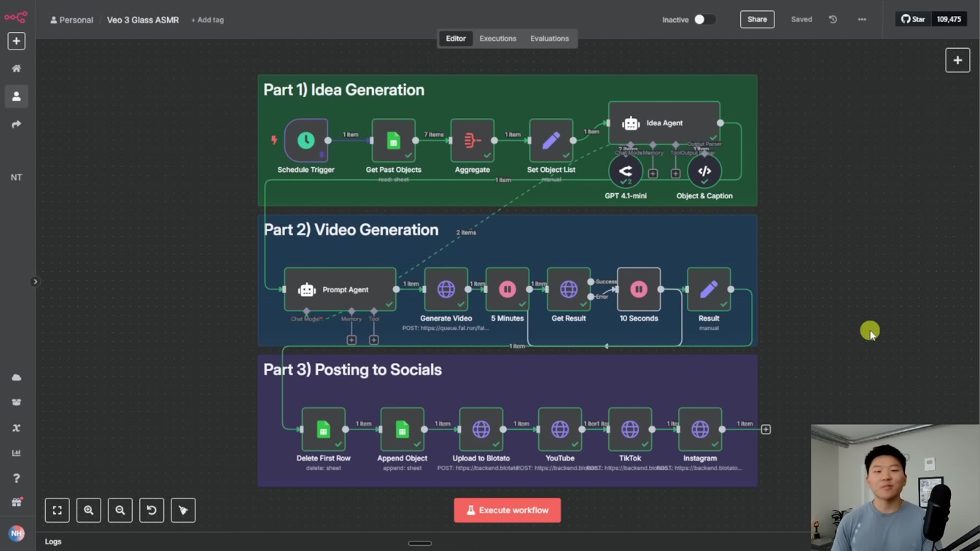Viewport: 980px width, 551px height.
Task: Open the variables x icon in sidebar
Action: click(16, 428)
